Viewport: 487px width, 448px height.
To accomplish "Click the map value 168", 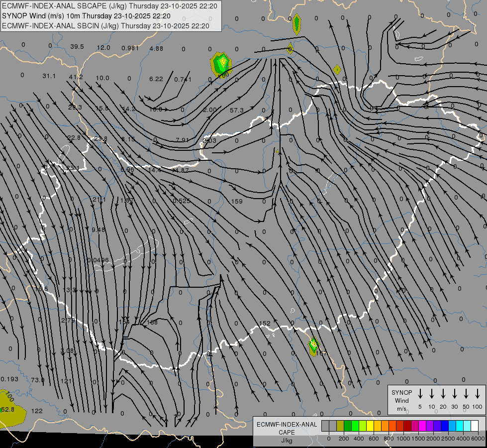I will [x=152, y=322].
